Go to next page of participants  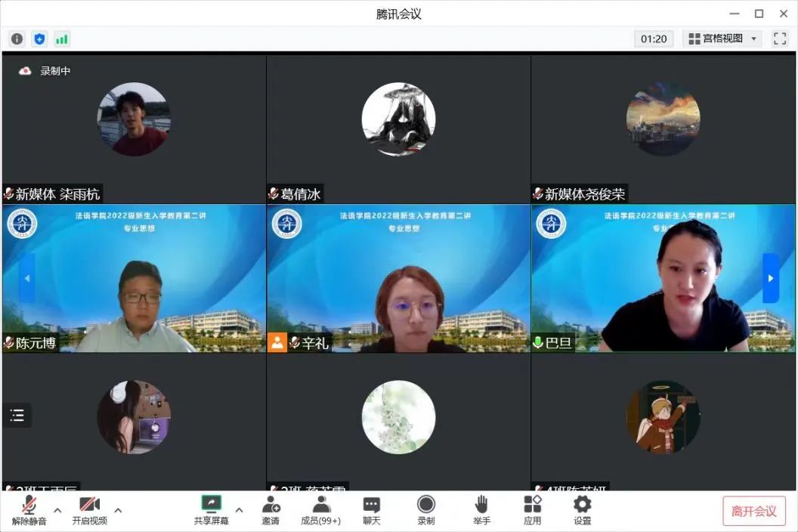point(770,278)
